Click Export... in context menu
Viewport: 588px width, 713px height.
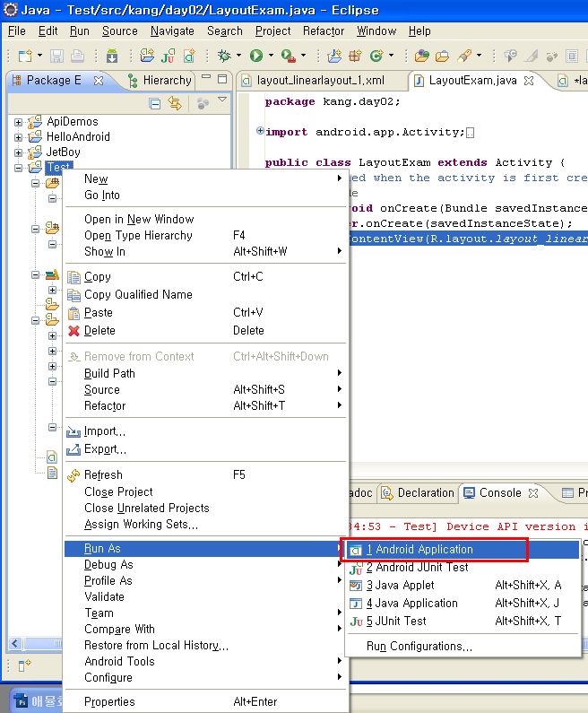point(205,449)
